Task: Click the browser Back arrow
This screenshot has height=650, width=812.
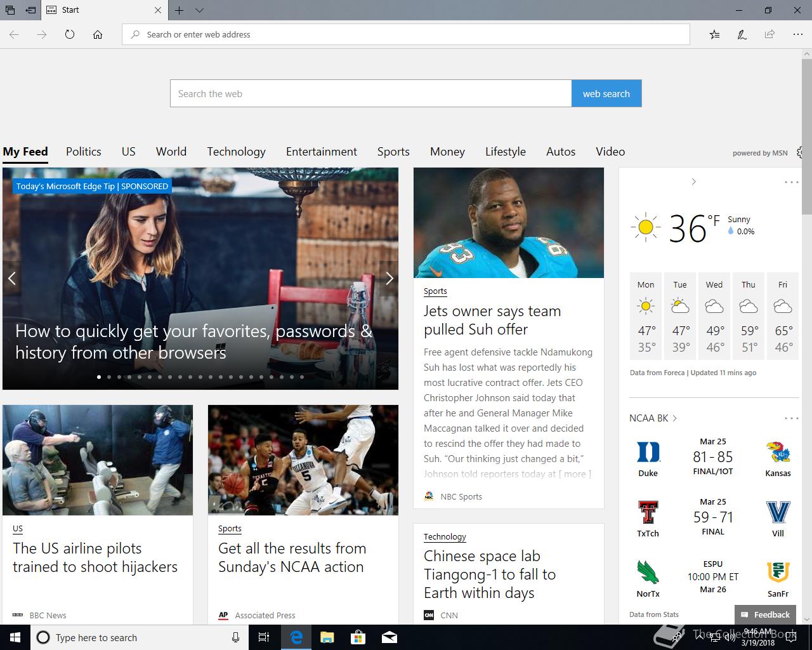Action: coord(14,34)
